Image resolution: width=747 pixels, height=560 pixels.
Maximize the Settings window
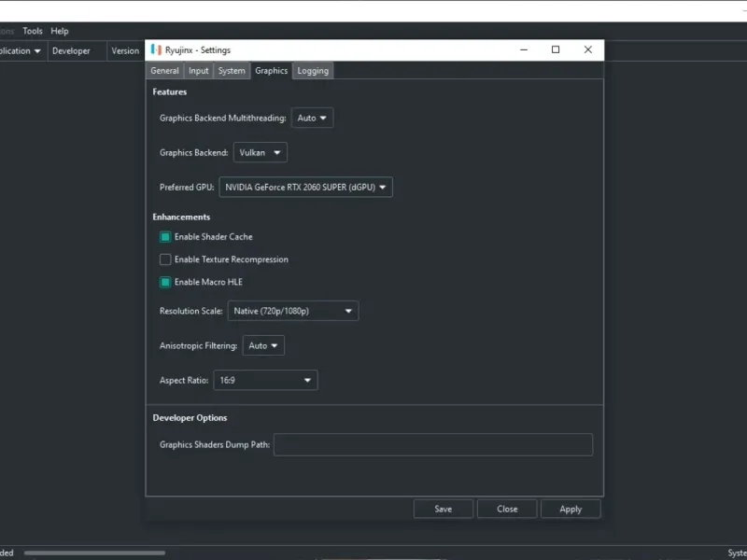556,50
